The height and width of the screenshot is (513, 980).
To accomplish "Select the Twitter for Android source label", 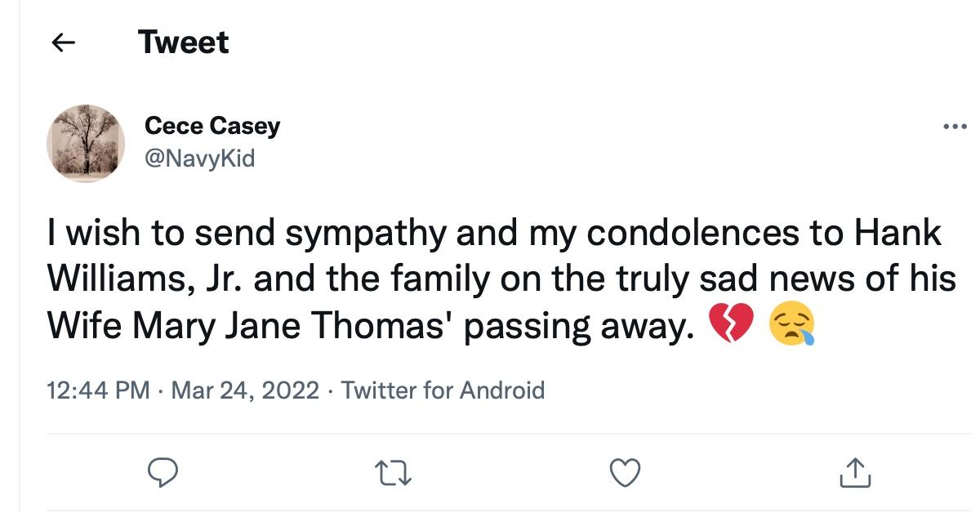I will [445, 390].
